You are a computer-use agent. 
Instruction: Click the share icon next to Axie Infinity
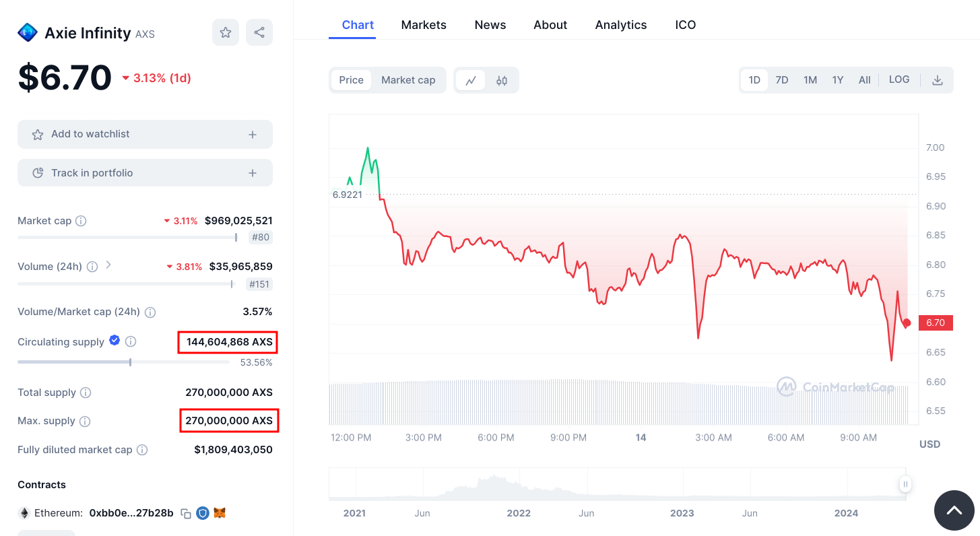[x=259, y=32]
